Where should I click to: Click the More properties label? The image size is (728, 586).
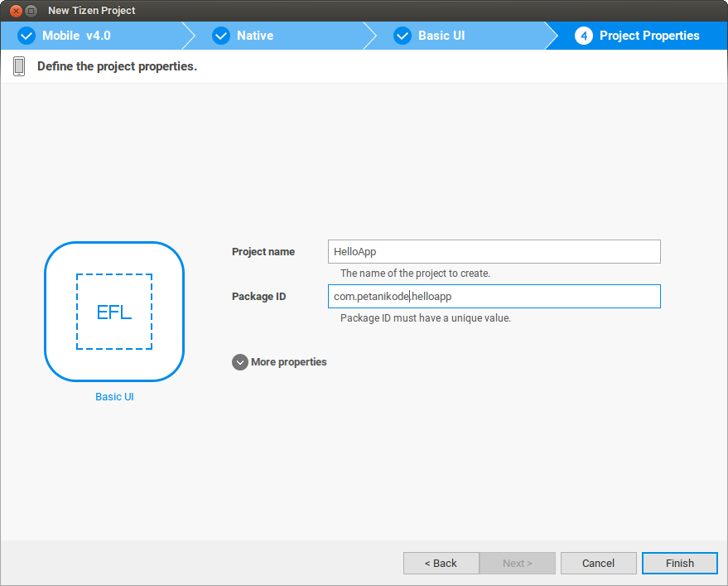[x=288, y=362]
